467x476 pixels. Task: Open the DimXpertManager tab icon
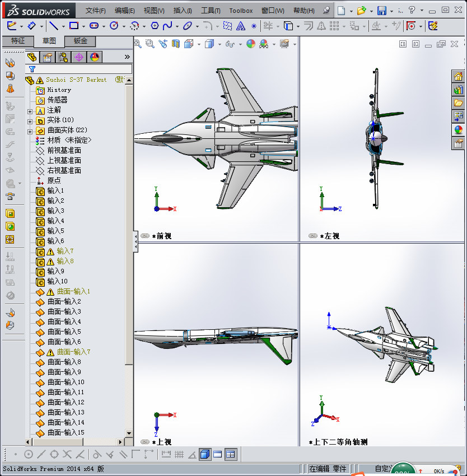pyautogui.click(x=79, y=57)
